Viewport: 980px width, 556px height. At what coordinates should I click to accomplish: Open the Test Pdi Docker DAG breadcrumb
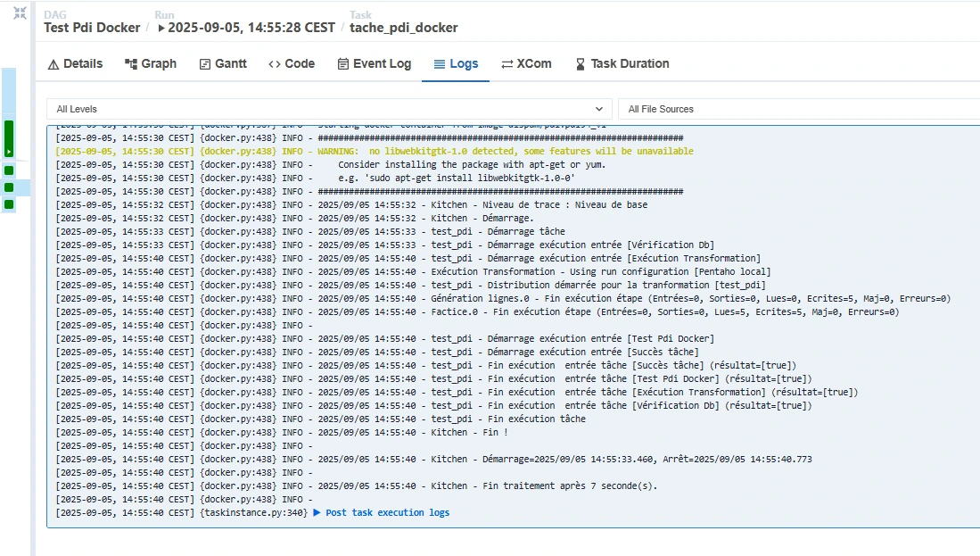pyautogui.click(x=92, y=28)
